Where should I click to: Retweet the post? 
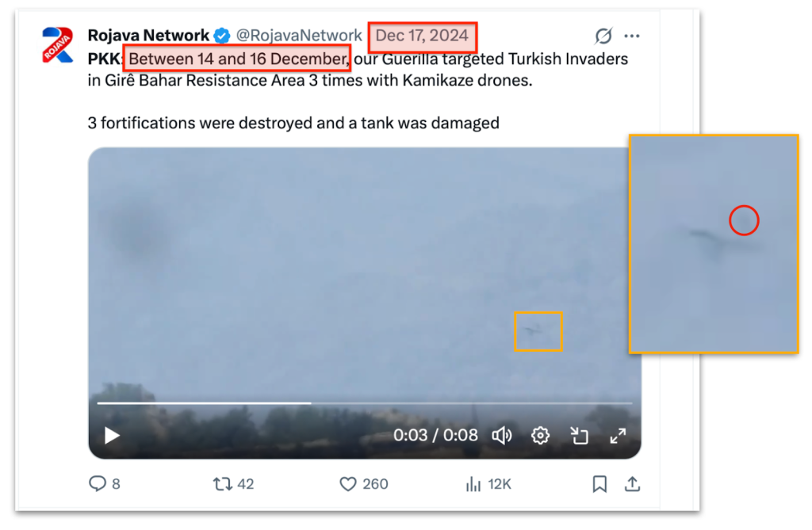(x=223, y=483)
